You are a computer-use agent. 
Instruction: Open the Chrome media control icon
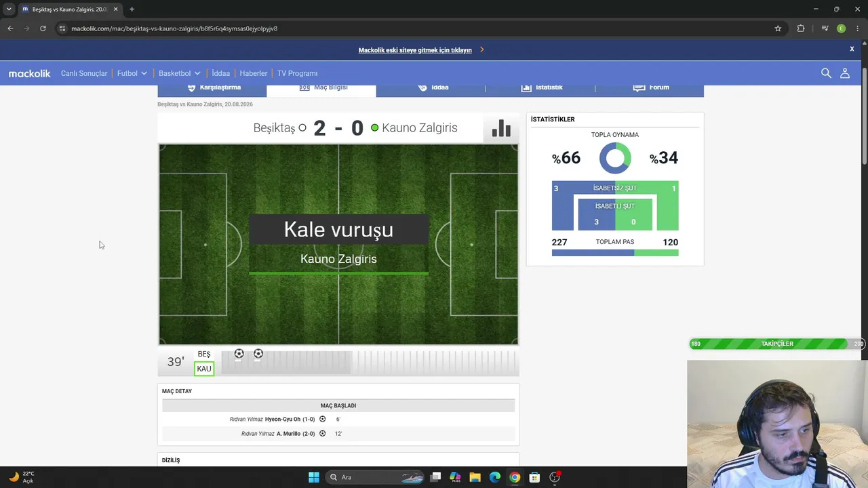point(825,28)
